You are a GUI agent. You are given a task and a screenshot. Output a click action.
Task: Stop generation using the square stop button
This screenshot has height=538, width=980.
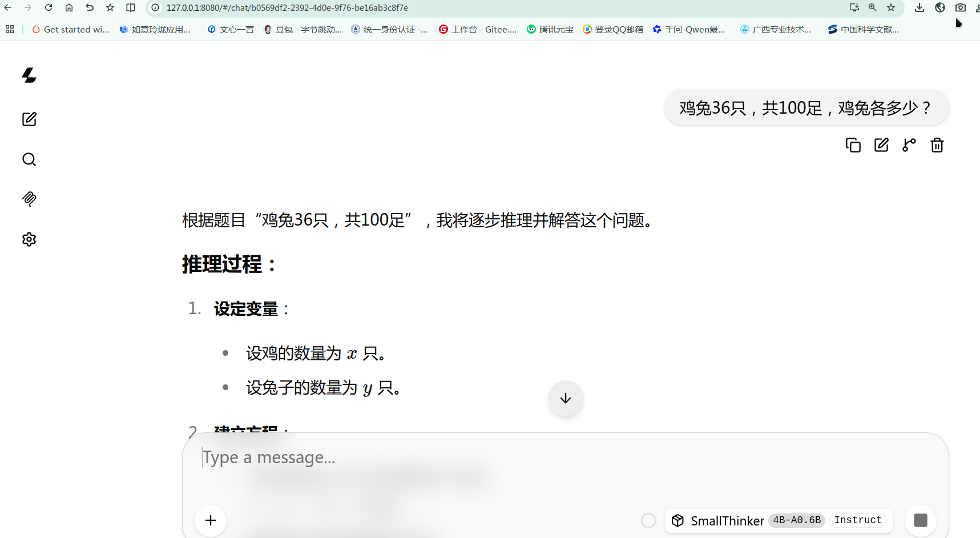(x=921, y=520)
